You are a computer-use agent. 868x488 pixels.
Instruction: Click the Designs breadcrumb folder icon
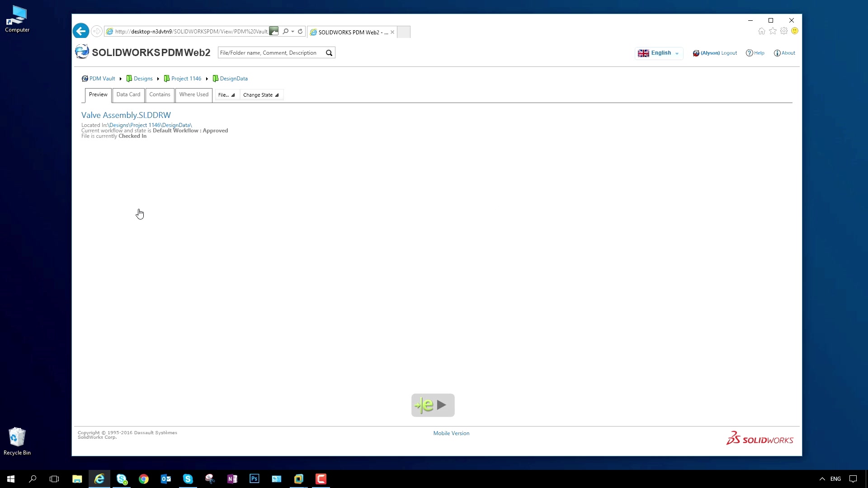click(x=129, y=78)
